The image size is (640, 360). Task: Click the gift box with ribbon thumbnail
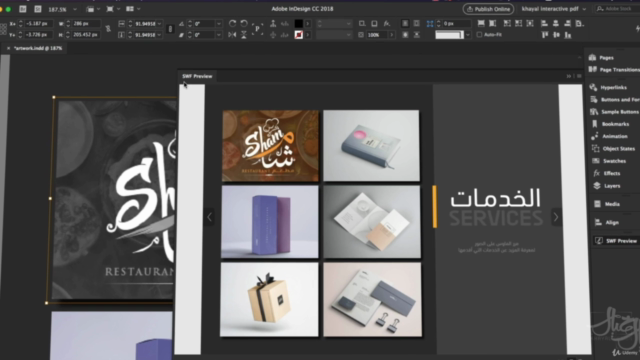point(269,300)
